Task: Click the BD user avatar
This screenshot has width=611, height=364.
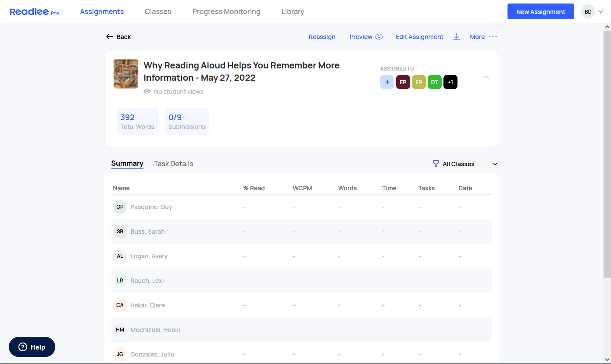Action: point(588,12)
